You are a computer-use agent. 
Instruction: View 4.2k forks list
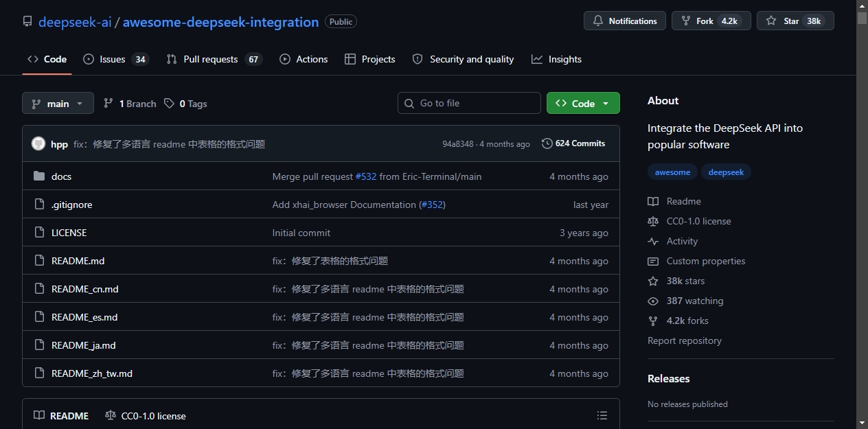coord(678,321)
